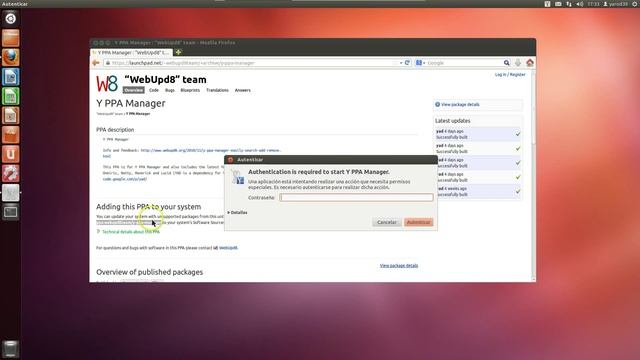
Task: Switch to the Code tab
Action: pyautogui.click(x=154, y=90)
